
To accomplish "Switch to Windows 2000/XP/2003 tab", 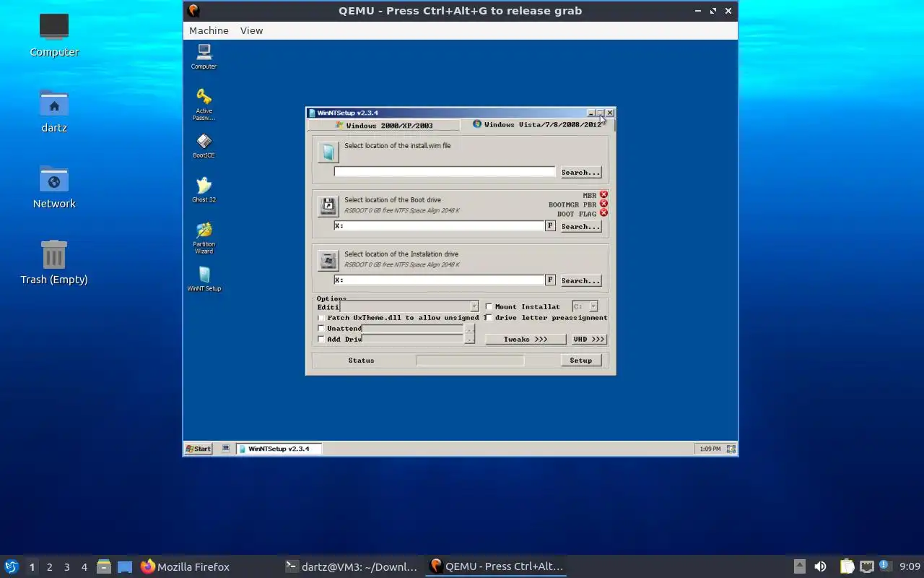I will tap(383, 125).
